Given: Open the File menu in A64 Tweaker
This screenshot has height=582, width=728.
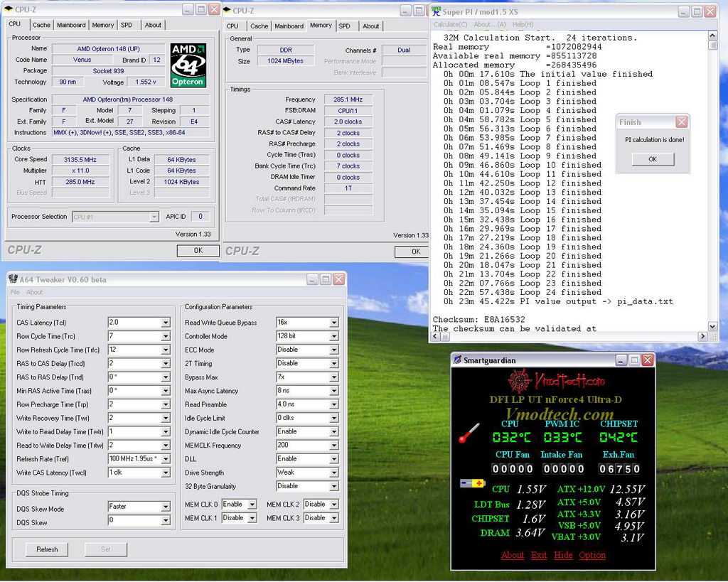Looking at the screenshot, I should (x=15, y=292).
